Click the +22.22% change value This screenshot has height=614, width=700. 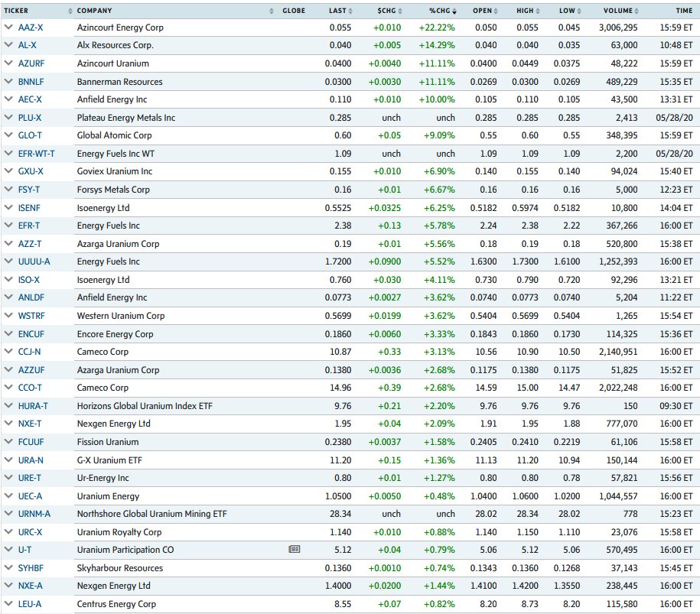[x=437, y=28]
